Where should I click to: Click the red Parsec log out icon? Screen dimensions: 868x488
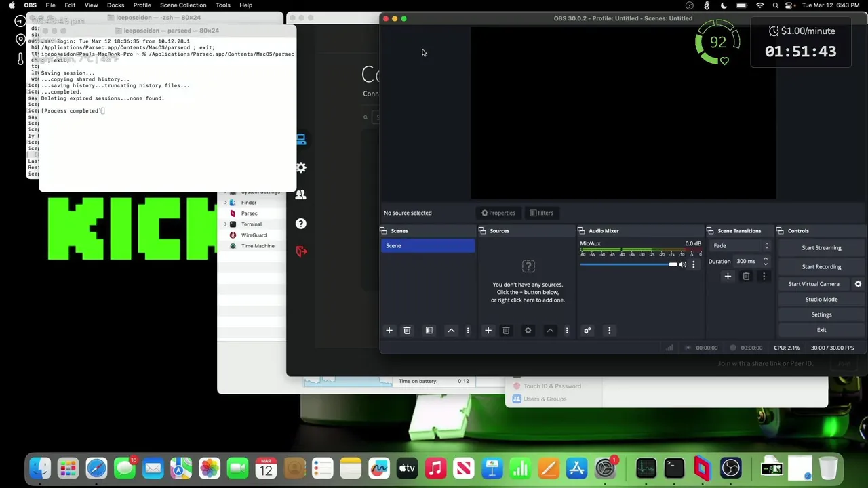[x=301, y=251]
